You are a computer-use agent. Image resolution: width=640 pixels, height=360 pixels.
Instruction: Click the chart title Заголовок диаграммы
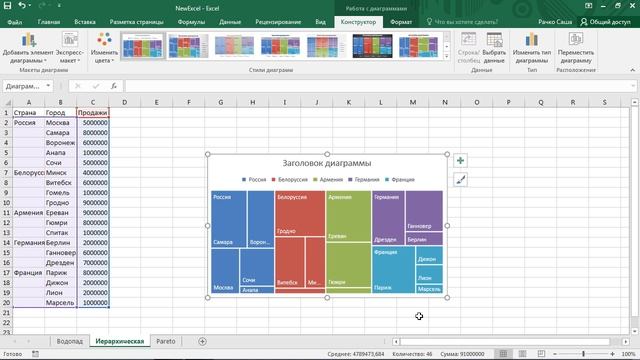pos(327,163)
